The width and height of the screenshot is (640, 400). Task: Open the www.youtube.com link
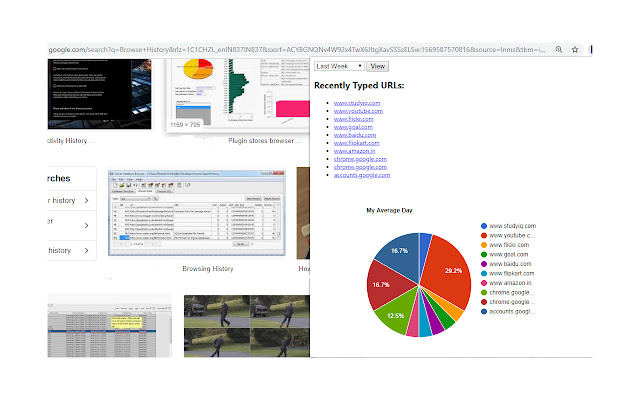(x=358, y=111)
